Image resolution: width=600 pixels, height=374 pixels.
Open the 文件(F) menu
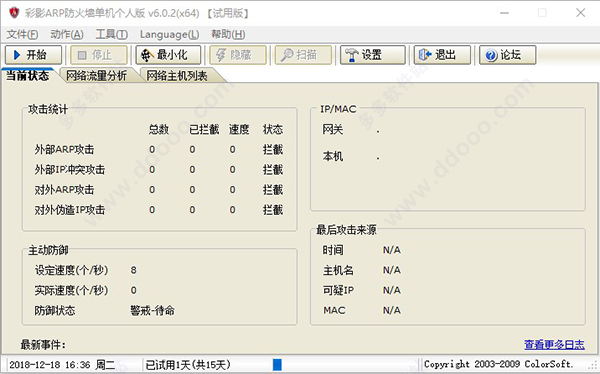(22, 34)
